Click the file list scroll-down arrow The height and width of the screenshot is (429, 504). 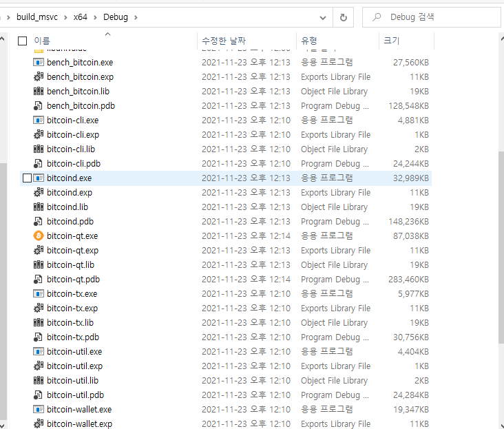(502, 425)
